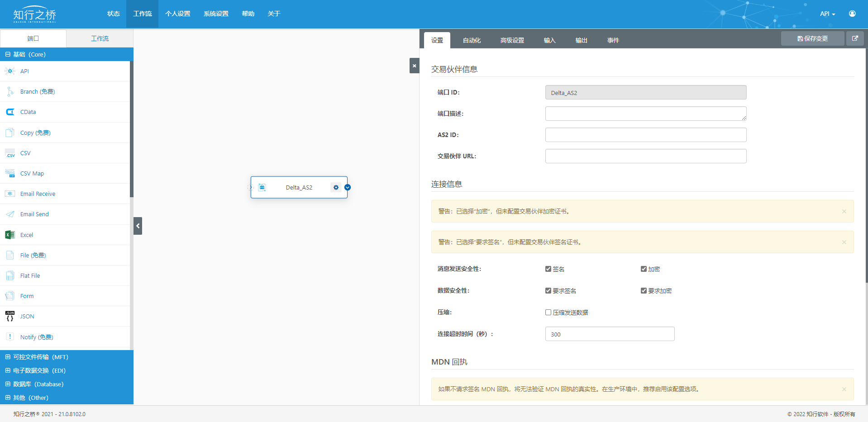Click the 端口 ID field Delta_AS2

coord(646,92)
